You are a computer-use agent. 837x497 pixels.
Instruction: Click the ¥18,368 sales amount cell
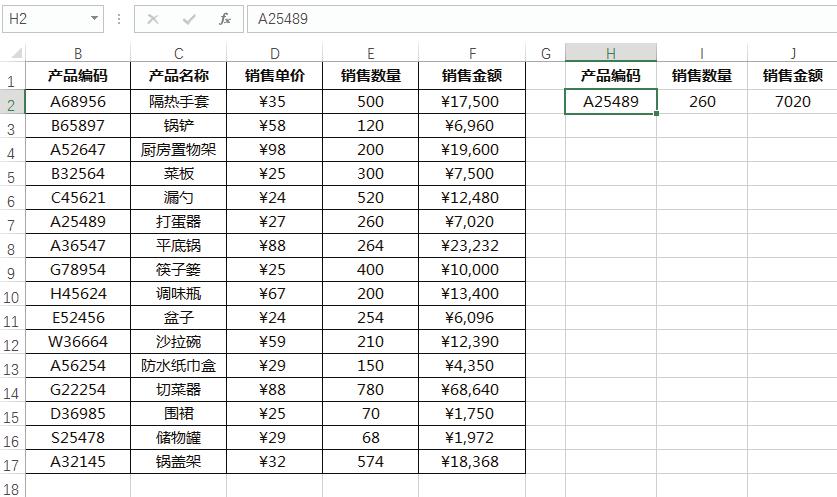click(472, 462)
